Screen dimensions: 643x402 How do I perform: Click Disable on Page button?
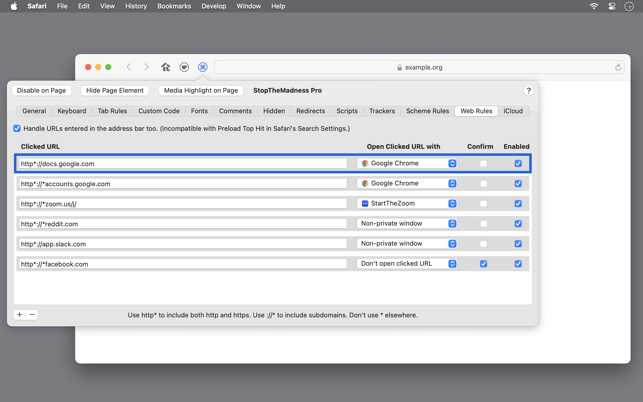click(x=41, y=91)
